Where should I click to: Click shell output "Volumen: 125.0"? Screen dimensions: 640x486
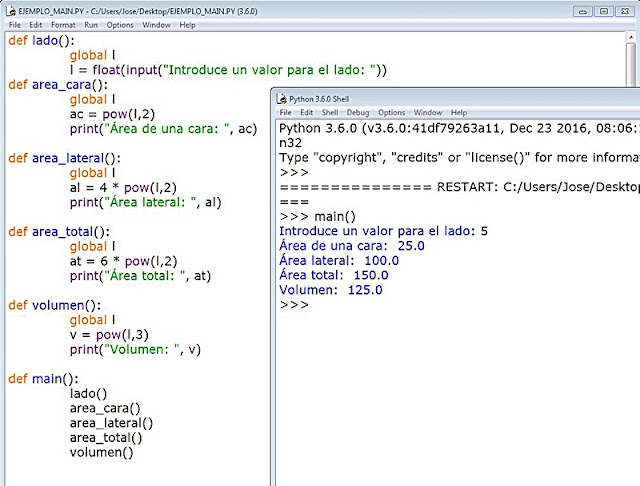(331, 290)
